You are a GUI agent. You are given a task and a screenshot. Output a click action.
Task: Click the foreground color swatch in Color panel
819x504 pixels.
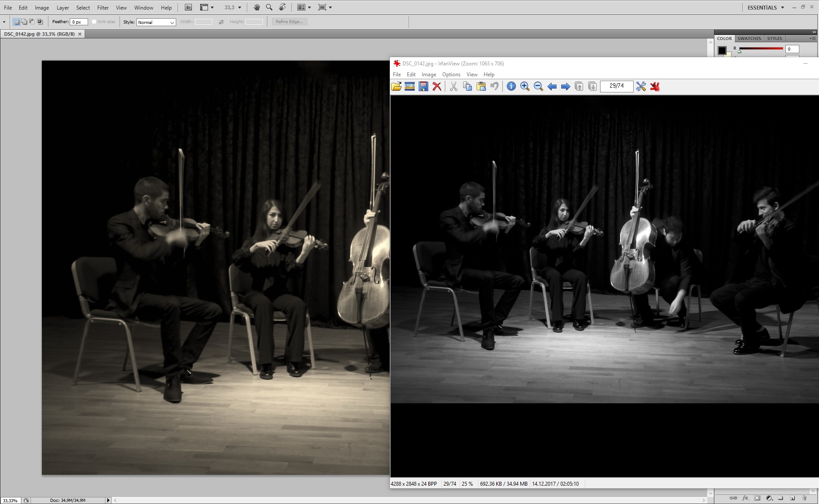(722, 51)
